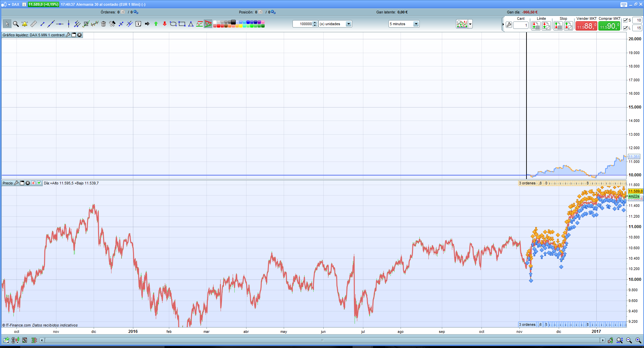Open order panel wrench settings
644x348 pixels.
pos(509,25)
